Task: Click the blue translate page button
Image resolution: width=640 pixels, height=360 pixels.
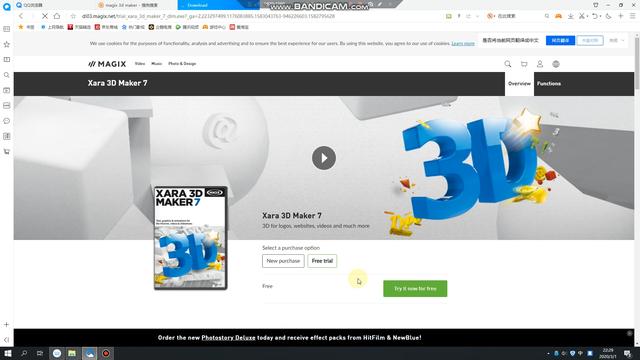Action: click(x=560, y=40)
